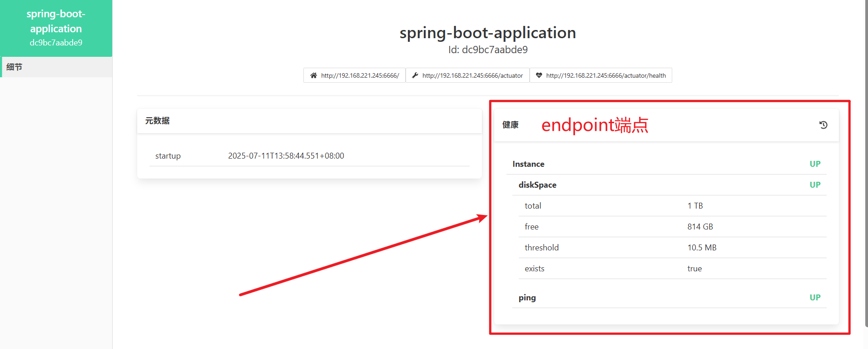This screenshot has width=868, height=349.
Task: Click the total value 1 TB
Action: click(695, 206)
